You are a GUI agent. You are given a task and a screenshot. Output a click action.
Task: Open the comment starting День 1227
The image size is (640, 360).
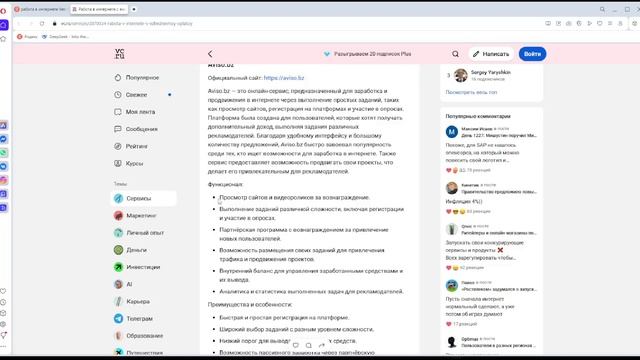click(x=499, y=135)
